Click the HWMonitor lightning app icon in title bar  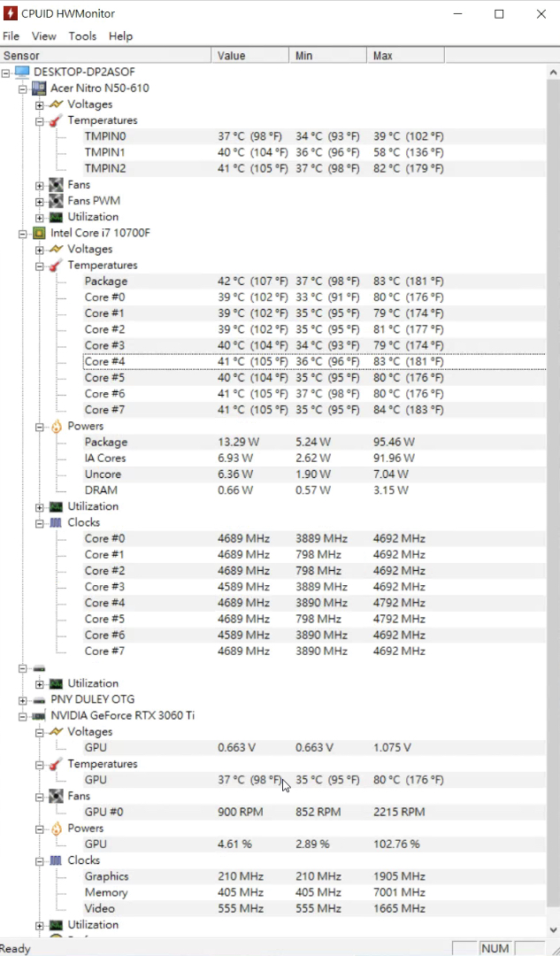click(x=10, y=13)
